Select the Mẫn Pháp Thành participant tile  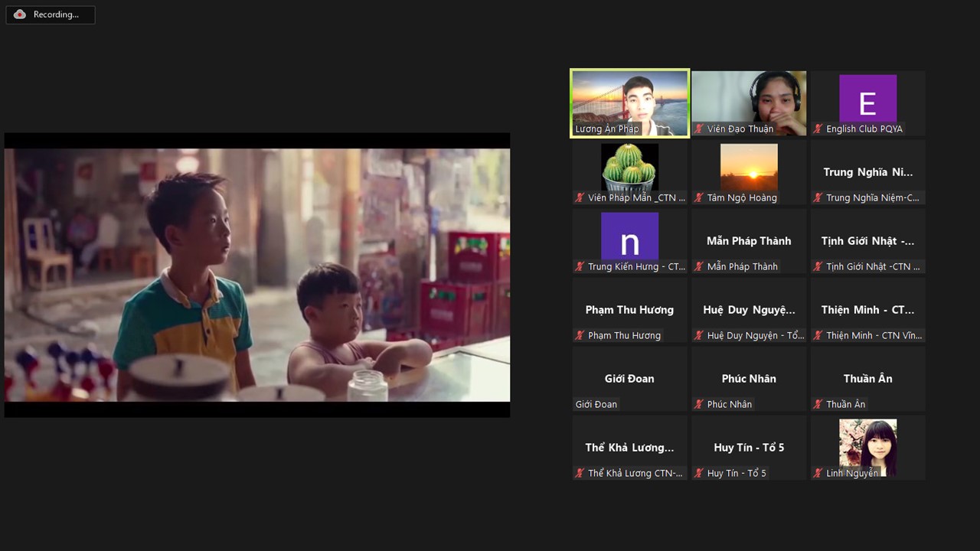pyautogui.click(x=749, y=241)
